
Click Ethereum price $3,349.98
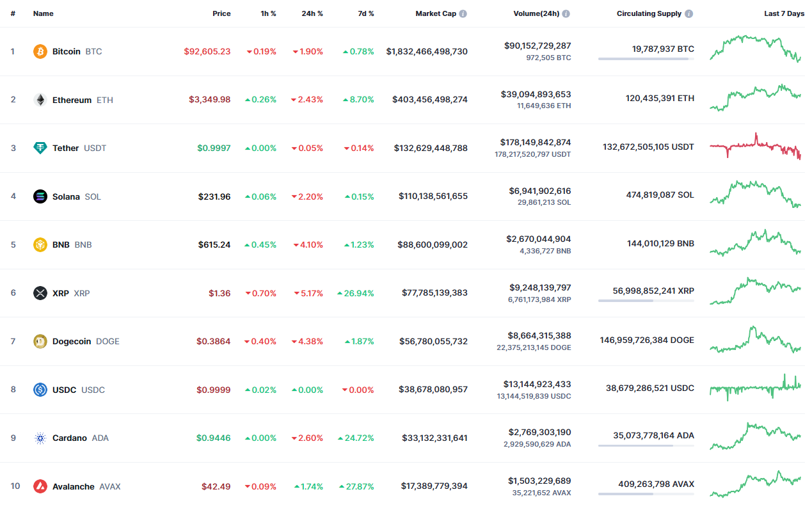210,100
